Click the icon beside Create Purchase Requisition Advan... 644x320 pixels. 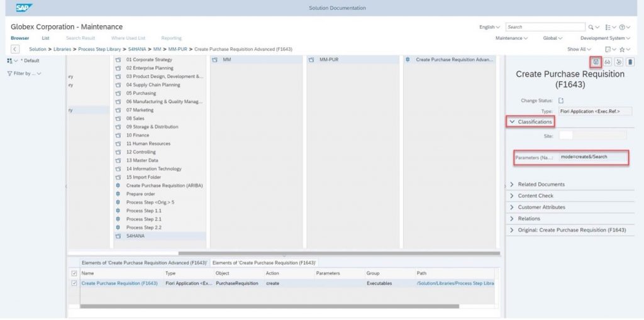408,60
